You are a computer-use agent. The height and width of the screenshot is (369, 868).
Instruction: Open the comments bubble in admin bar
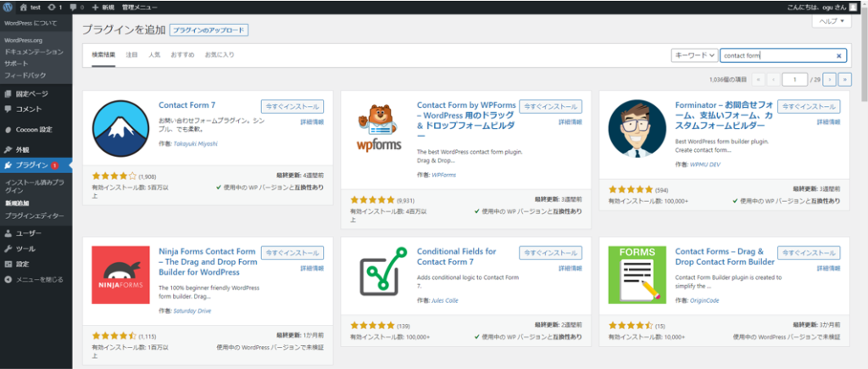(77, 8)
